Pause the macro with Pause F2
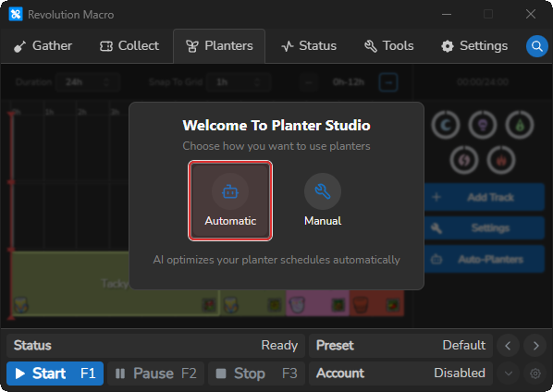This screenshot has height=392, width=553. coord(156,374)
